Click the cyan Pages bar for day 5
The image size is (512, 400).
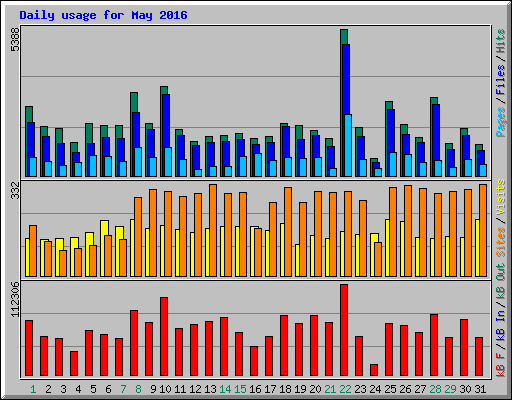tap(93, 166)
